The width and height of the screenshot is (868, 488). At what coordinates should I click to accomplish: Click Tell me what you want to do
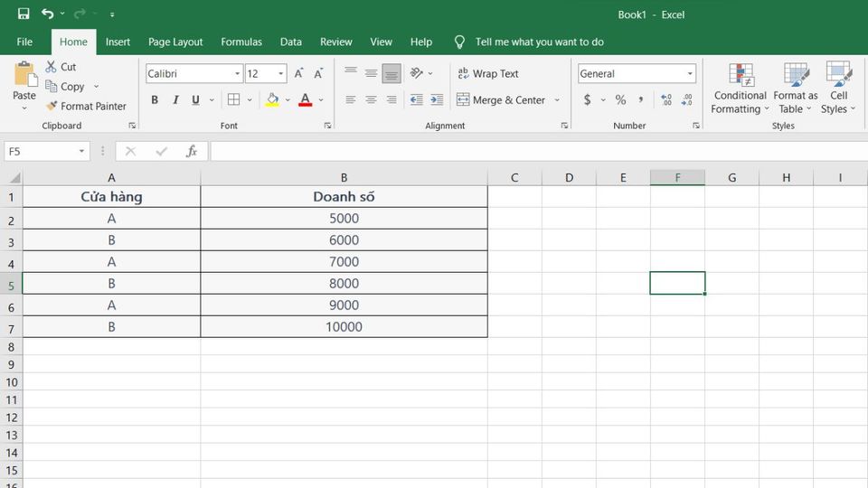539,42
